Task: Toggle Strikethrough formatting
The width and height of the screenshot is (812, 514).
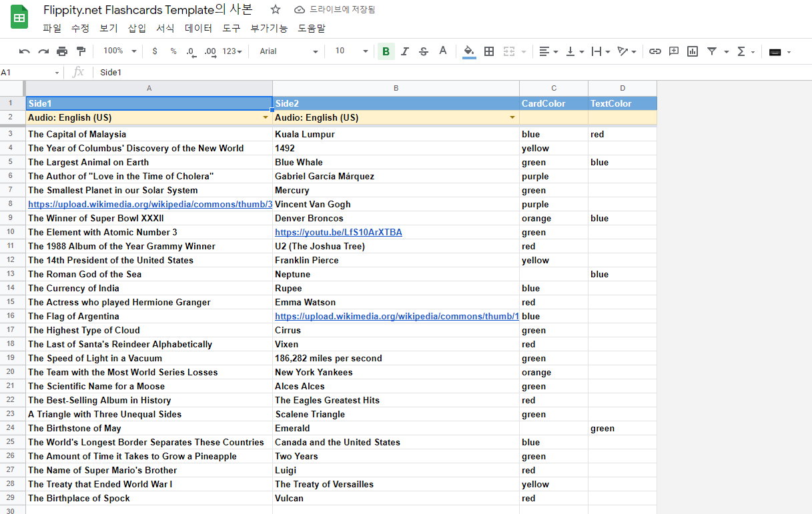Action: tap(423, 51)
